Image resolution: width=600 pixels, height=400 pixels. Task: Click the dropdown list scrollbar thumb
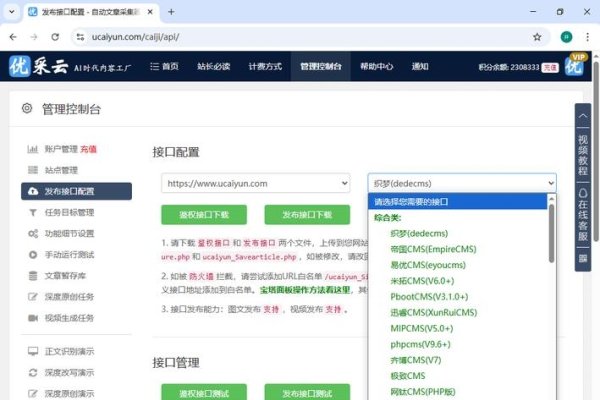click(x=551, y=233)
